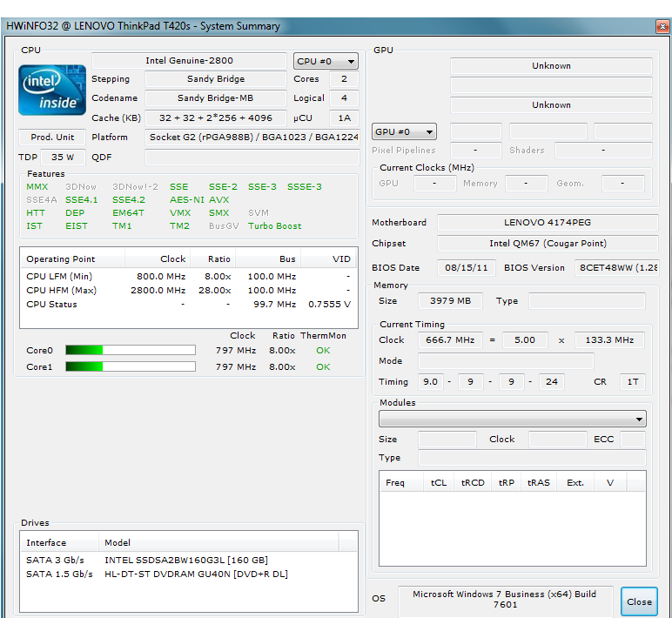
Task: Click the Core0 usage bar
Action: point(131,350)
